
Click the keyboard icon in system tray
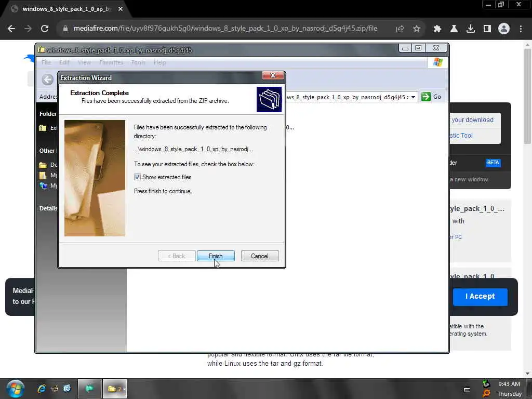[467, 390]
